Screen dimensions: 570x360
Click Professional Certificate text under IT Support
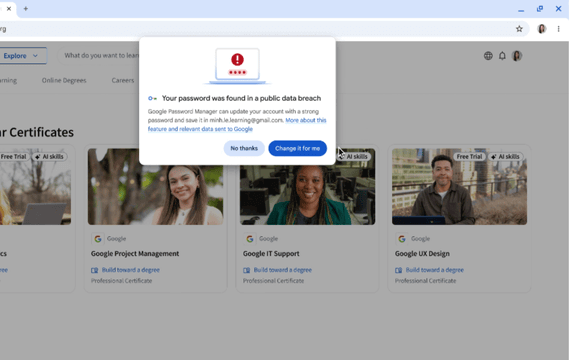(273, 281)
